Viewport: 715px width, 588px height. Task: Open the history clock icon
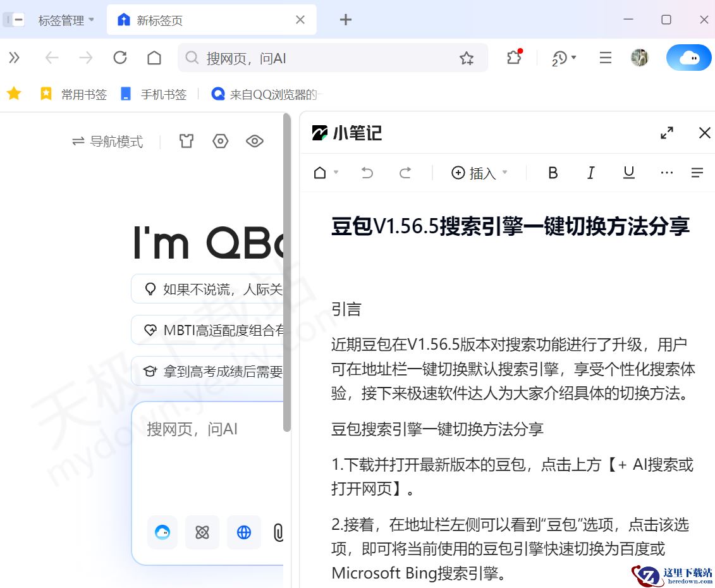(x=559, y=58)
